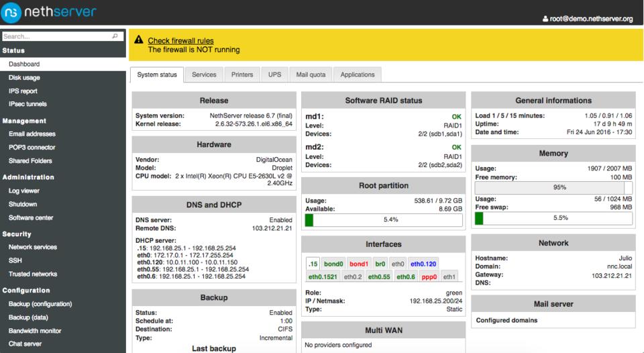Open Disk usage in the sidebar
The width and height of the screenshot is (644, 353).
click(23, 78)
